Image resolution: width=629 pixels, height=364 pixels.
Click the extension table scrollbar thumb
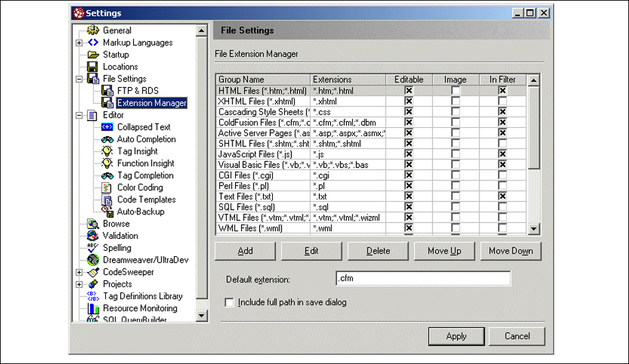(534, 127)
